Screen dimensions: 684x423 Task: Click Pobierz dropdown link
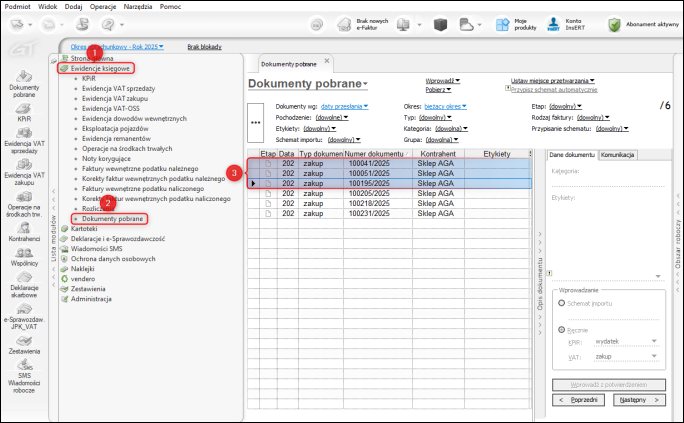click(438, 90)
